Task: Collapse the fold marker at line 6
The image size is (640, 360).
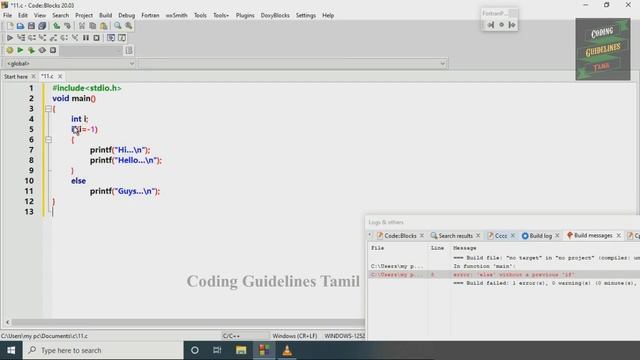Action: coord(48,140)
